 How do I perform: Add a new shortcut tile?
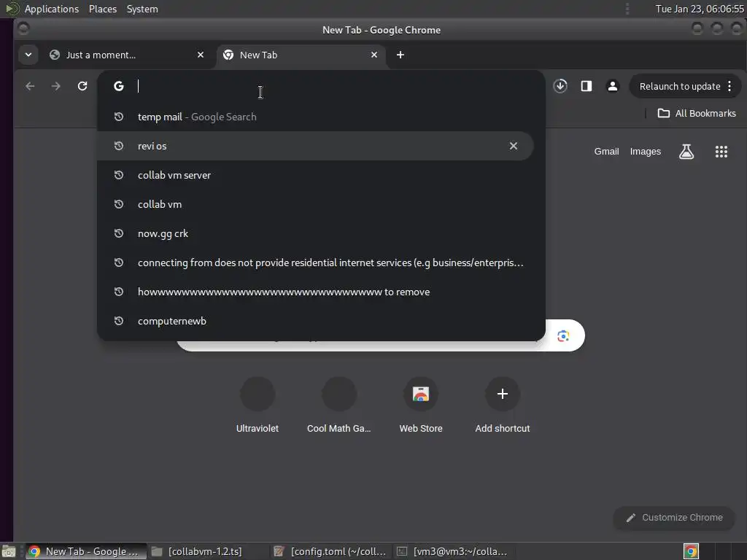[x=502, y=405]
